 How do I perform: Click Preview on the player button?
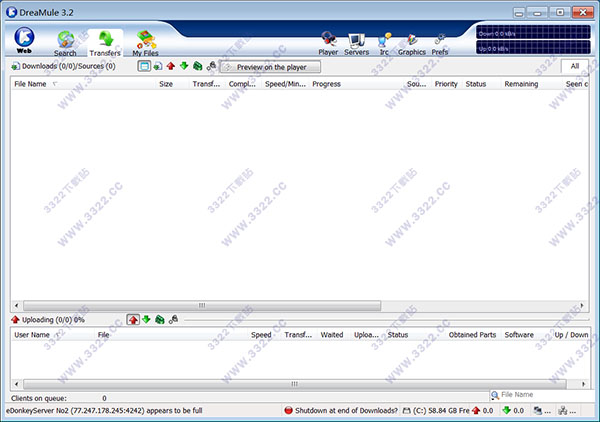pos(270,67)
